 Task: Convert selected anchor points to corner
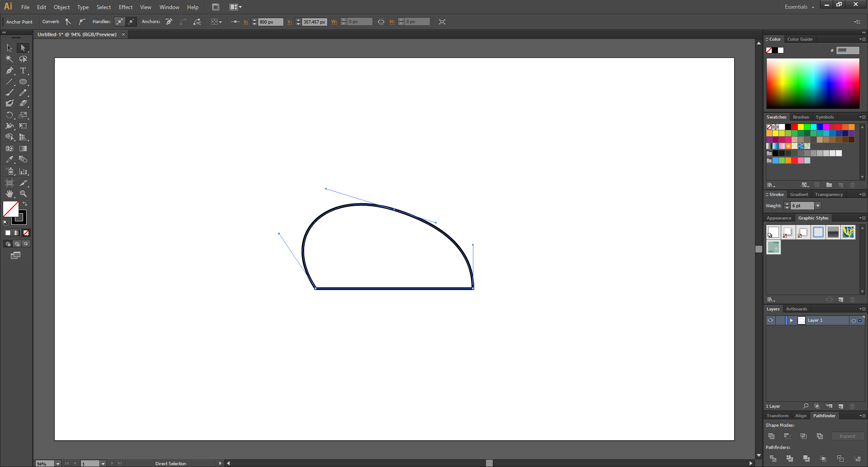(68, 22)
